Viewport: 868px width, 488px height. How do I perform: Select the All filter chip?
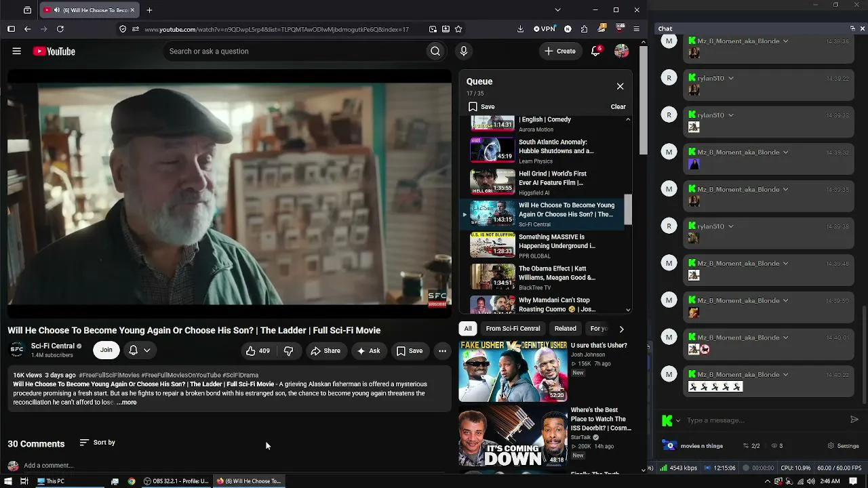(x=467, y=329)
